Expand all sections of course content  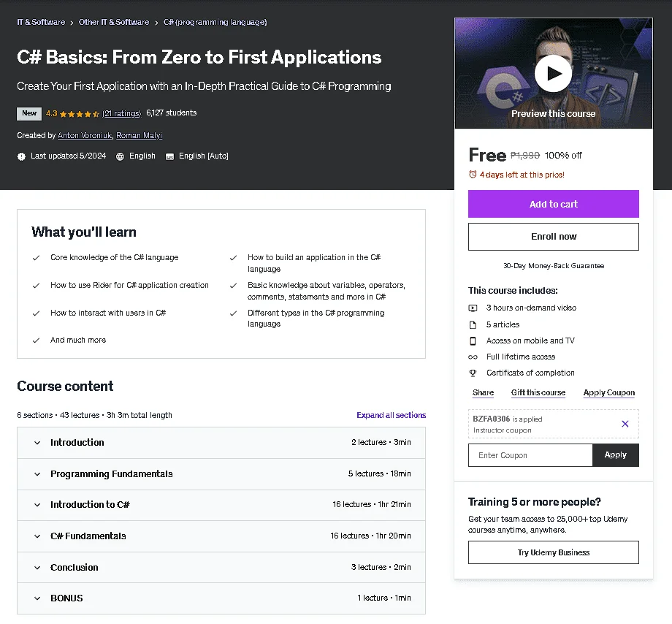[392, 415]
